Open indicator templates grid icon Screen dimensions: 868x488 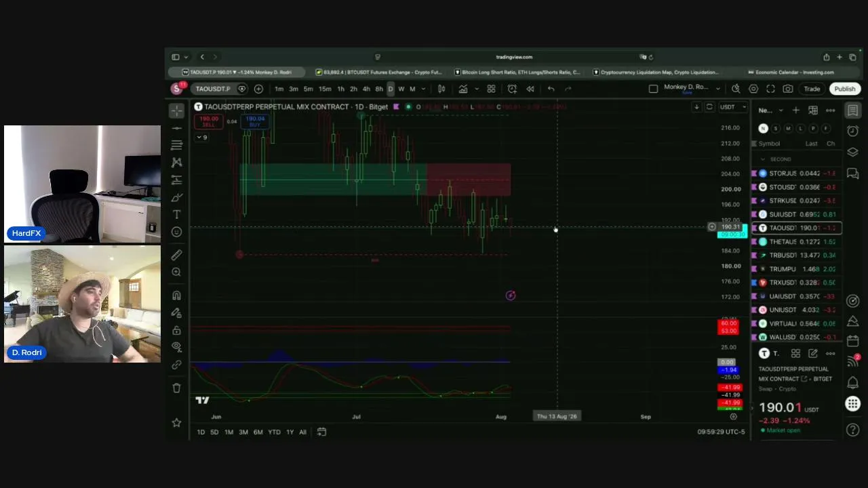[x=491, y=89]
